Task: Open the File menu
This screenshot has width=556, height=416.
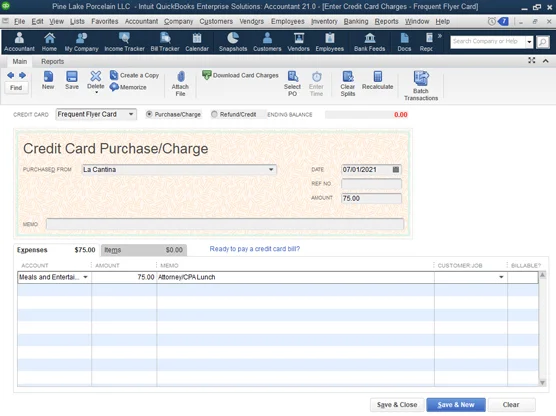Action: pyautogui.click(x=20, y=21)
